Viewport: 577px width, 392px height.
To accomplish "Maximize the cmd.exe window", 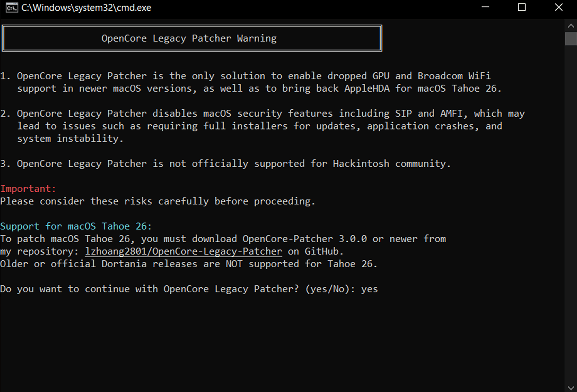I will coord(522,7).
